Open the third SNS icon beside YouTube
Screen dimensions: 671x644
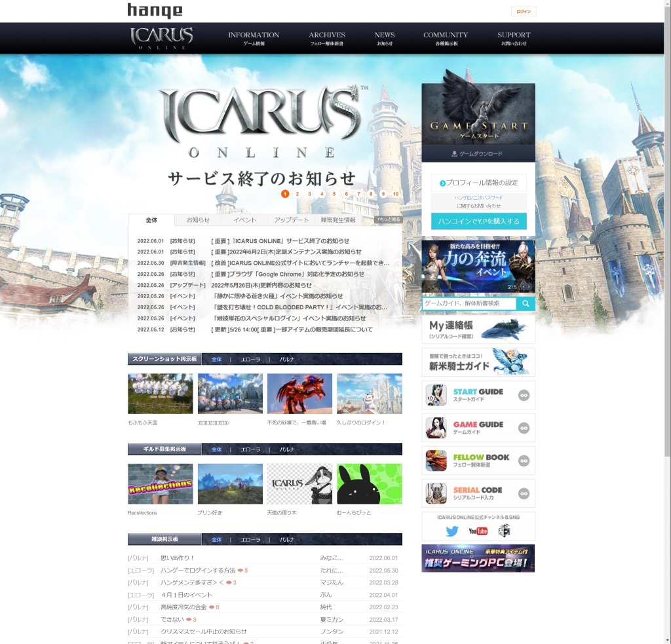click(504, 531)
